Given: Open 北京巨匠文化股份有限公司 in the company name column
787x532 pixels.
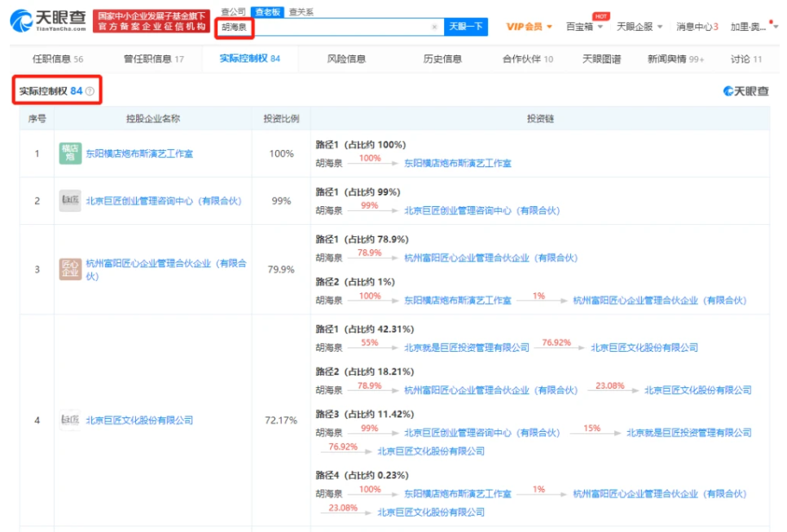Looking at the screenshot, I should [139, 420].
